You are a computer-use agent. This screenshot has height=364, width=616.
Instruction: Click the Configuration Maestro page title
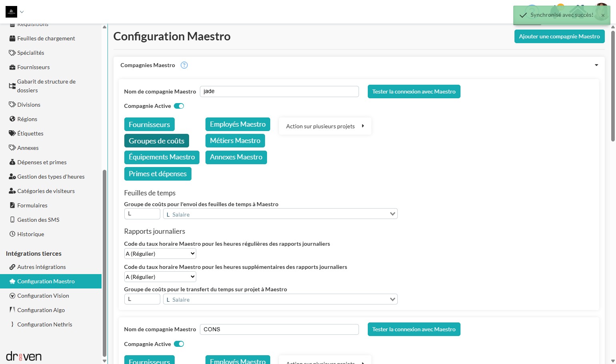(x=172, y=36)
